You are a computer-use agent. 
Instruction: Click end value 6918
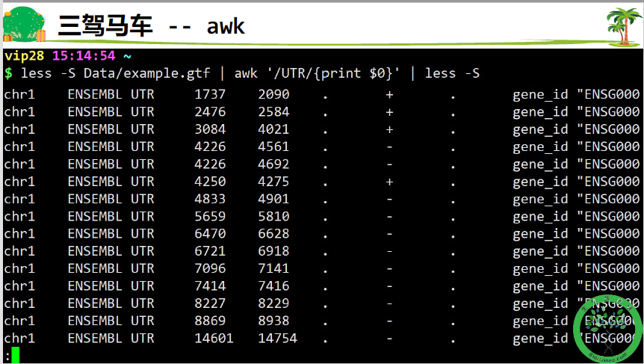click(273, 251)
